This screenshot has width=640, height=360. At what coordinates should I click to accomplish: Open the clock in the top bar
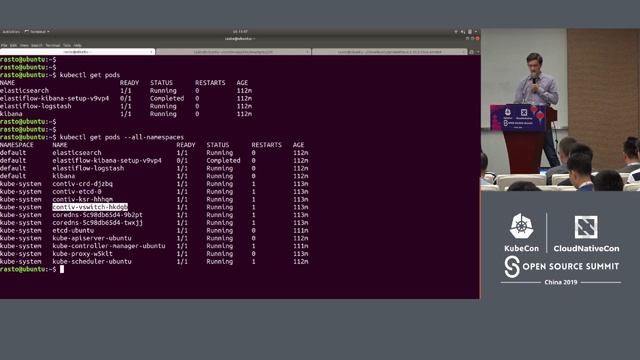point(240,31)
